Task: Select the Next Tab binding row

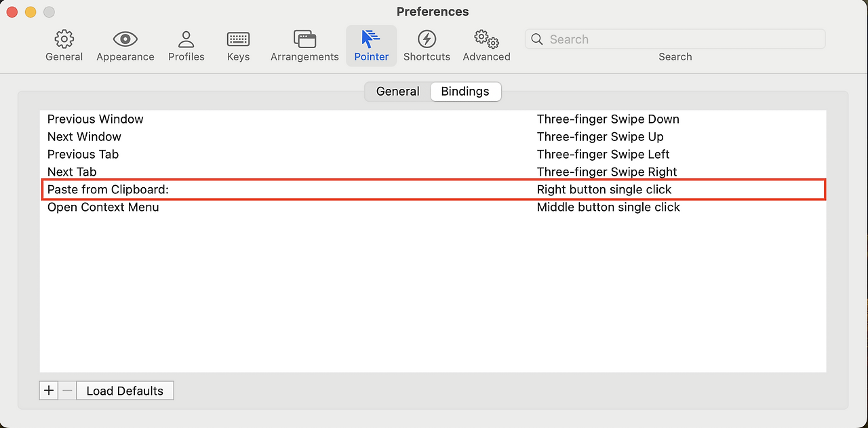Action: click(x=271, y=172)
